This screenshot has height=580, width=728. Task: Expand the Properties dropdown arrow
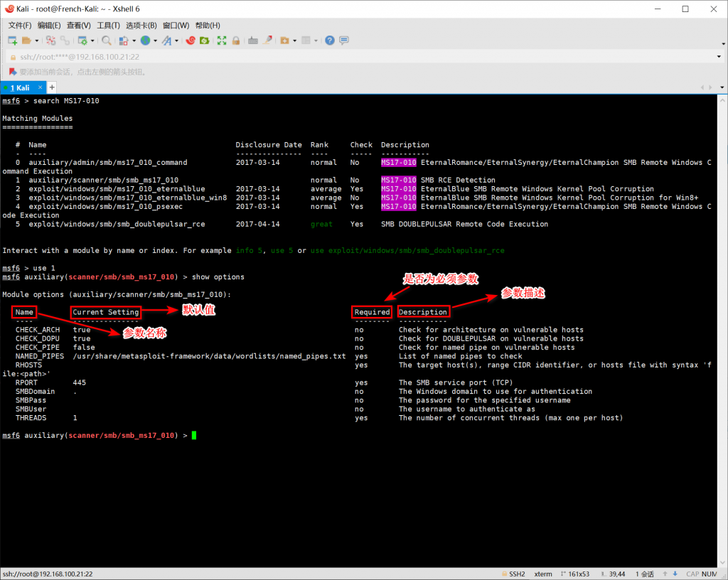(92, 41)
